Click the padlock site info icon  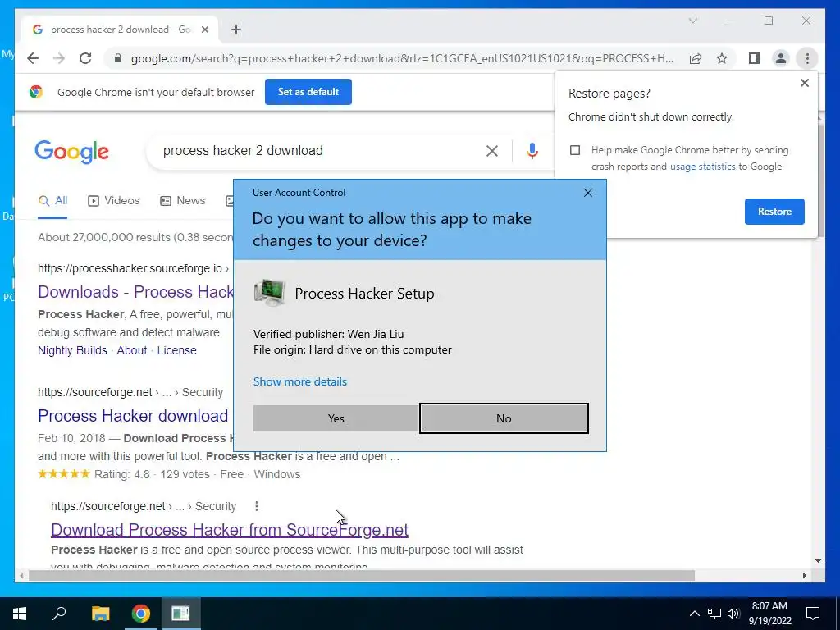click(x=118, y=58)
